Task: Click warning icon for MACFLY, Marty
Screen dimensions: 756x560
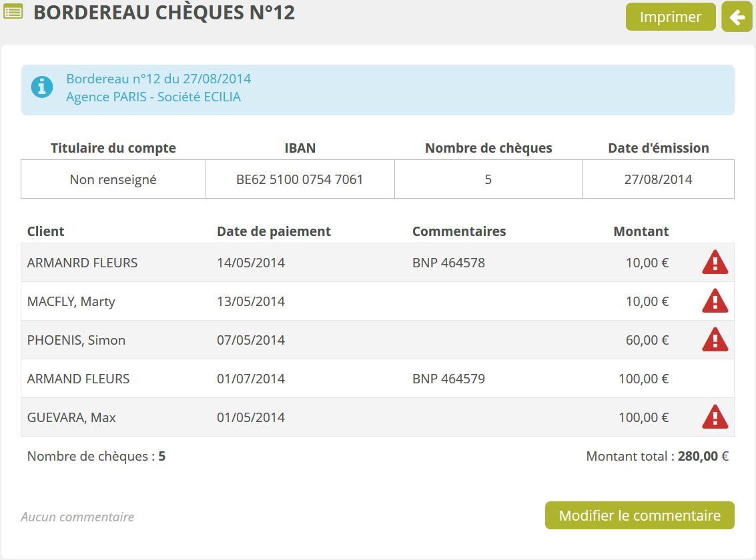Action: click(715, 301)
